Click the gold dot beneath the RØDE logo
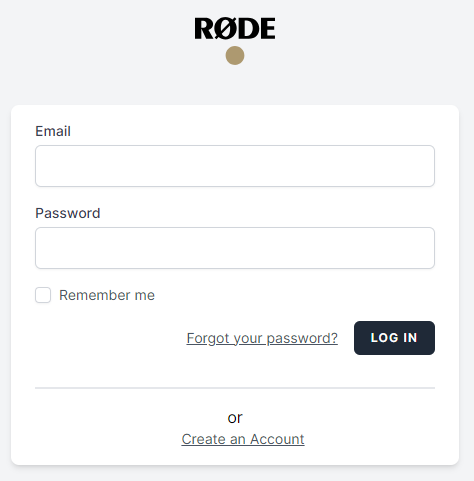The width and height of the screenshot is (474, 481). point(235,55)
